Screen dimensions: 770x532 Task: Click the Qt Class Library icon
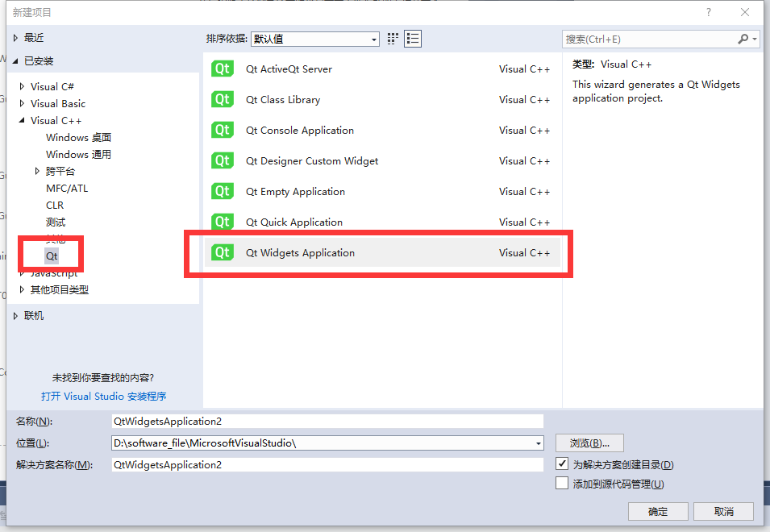[x=222, y=99]
